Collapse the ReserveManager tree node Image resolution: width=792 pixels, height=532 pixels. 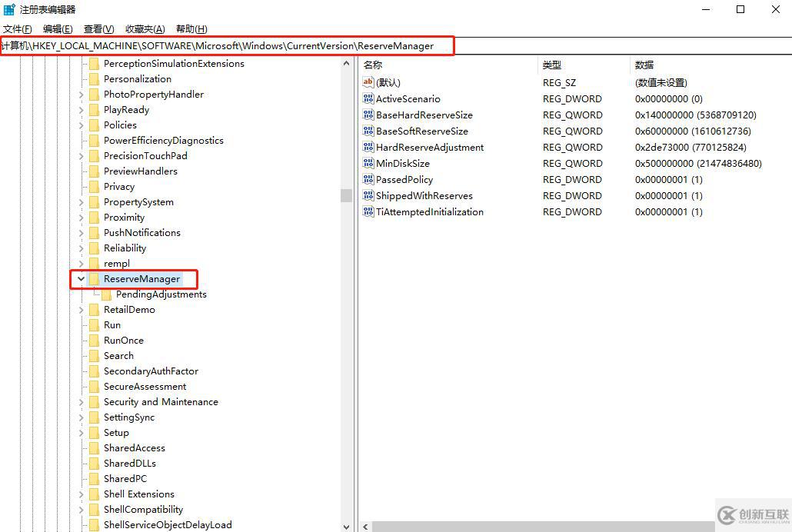tap(81, 279)
